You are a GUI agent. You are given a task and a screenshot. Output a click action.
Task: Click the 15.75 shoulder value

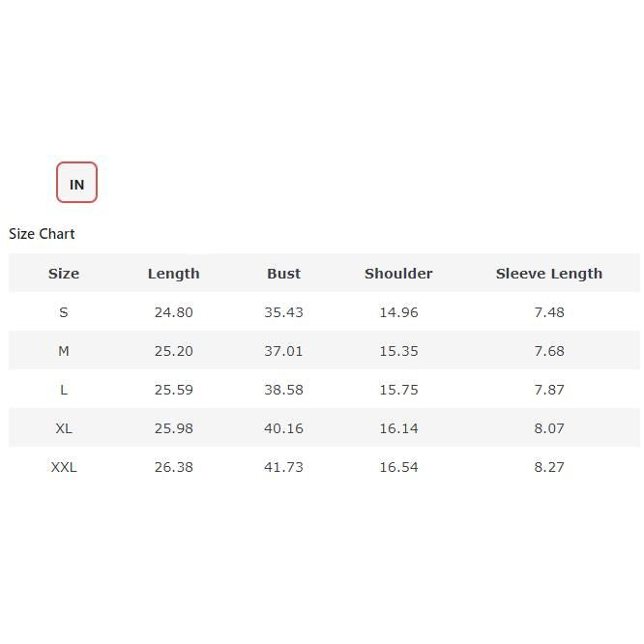(398, 390)
